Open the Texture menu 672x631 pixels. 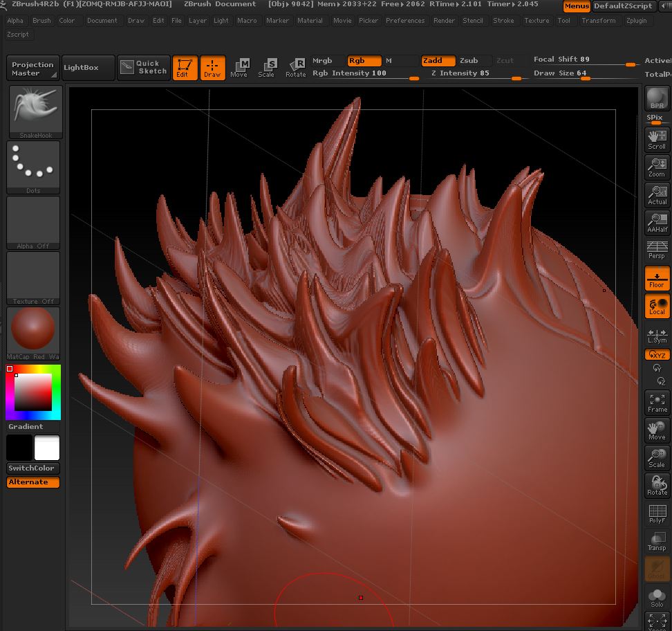coord(536,21)
